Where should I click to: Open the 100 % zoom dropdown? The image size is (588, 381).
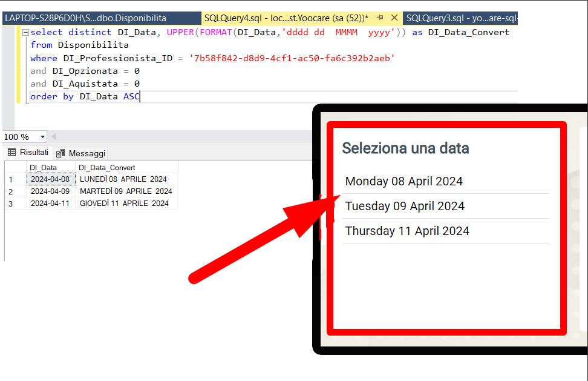[x=42, y=137]
